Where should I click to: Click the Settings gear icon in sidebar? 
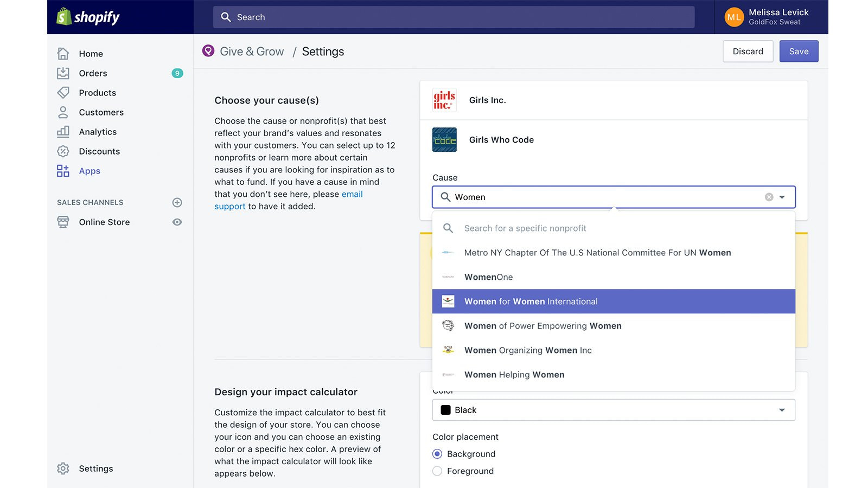point(63,468)
